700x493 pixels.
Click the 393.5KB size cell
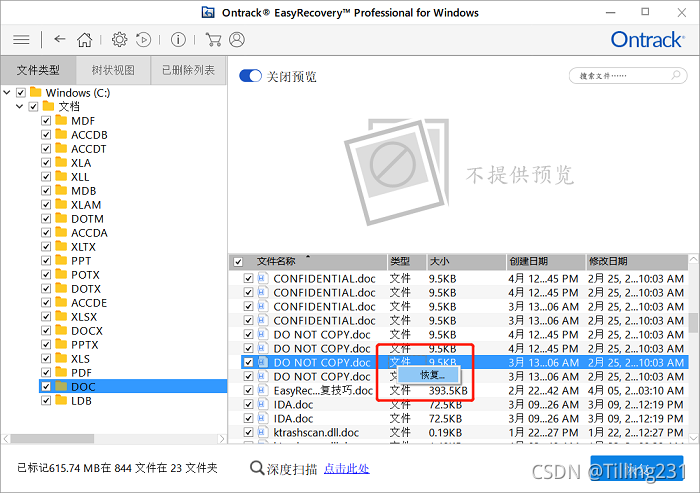[448, 391]
